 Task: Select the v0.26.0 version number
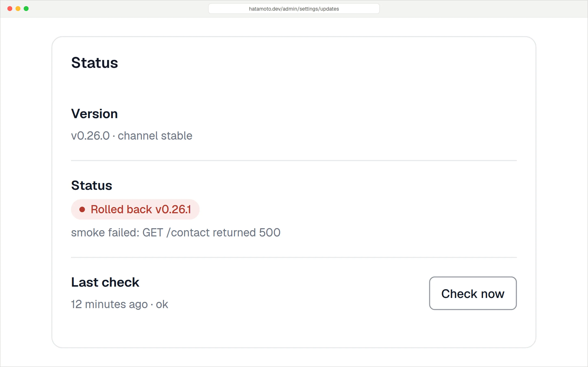click(x=90, y=136)
